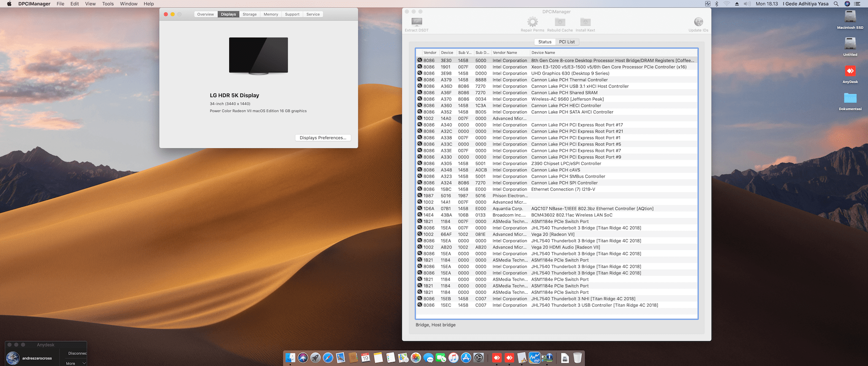Viewport: 868px width, 366px height.
Task: Click Disconnect in the Anydesk panel
Action: (77, 353)
